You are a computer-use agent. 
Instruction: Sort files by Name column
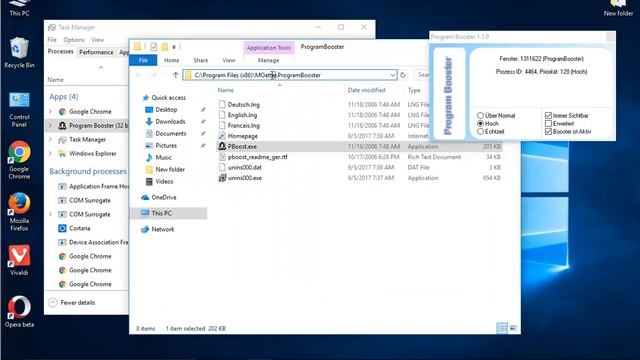225,90
